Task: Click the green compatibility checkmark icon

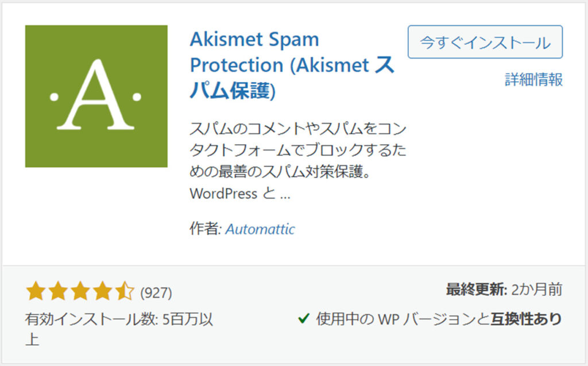Action: click(x=303, y=319)
